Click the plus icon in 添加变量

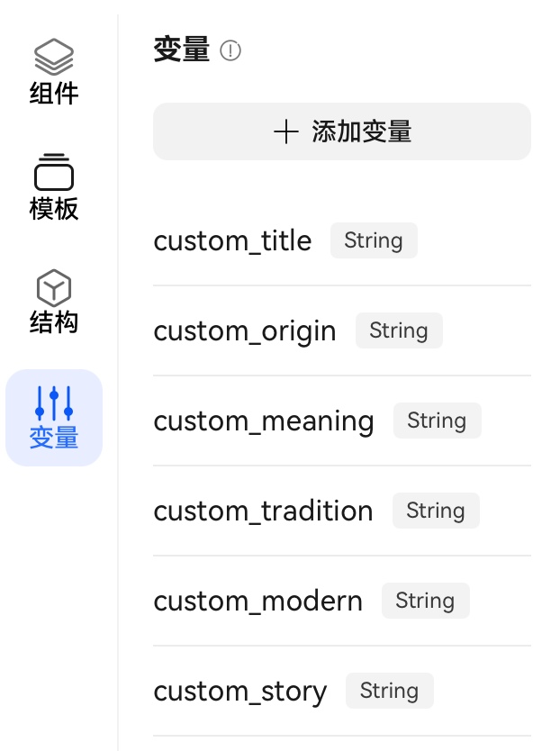pyautogui.click(x=286, y=131)
